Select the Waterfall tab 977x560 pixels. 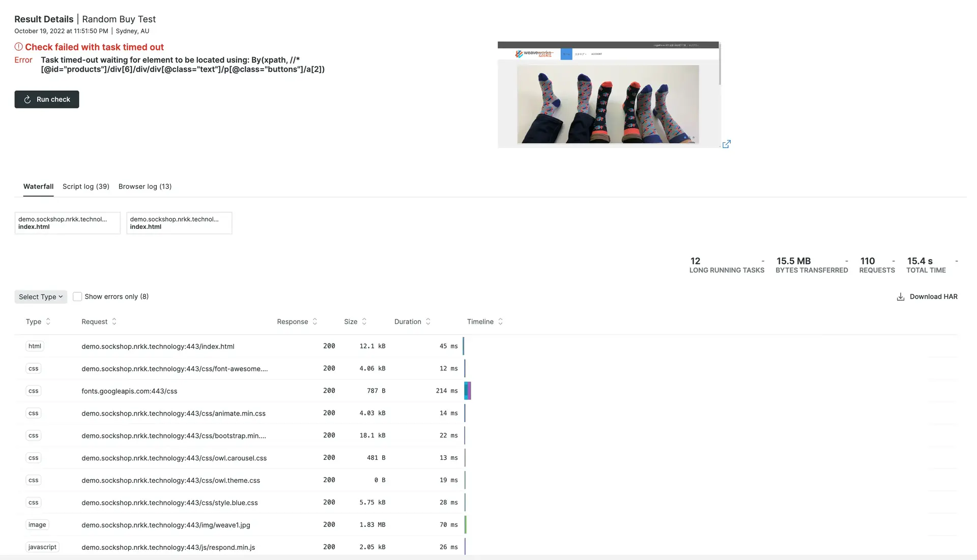coord(38,186)
